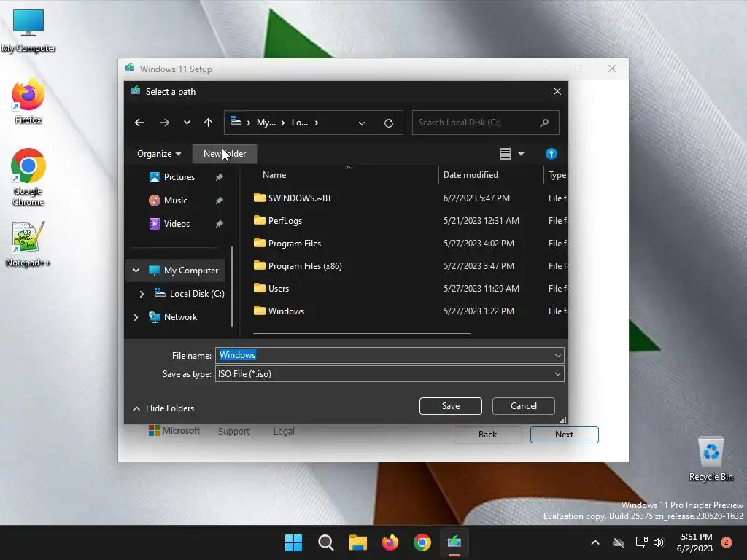Open taskbar Search
Screen dimensions: 747x560
click(326, 542)
